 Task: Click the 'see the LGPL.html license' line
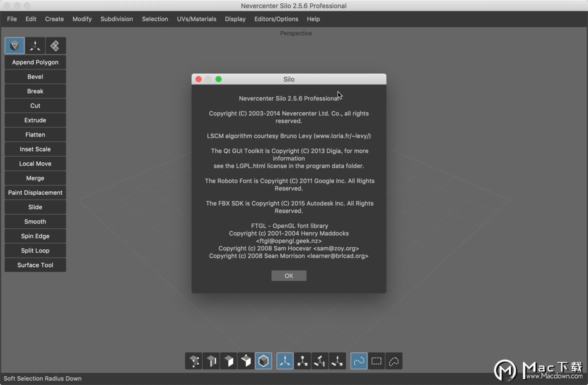pos(289,166)
